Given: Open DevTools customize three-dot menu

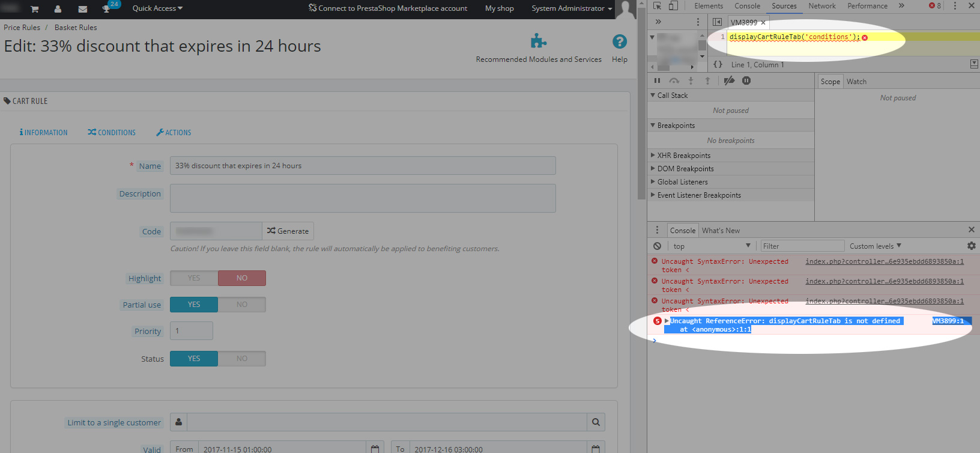Looking at the screenshot, I should pos(955,6).
